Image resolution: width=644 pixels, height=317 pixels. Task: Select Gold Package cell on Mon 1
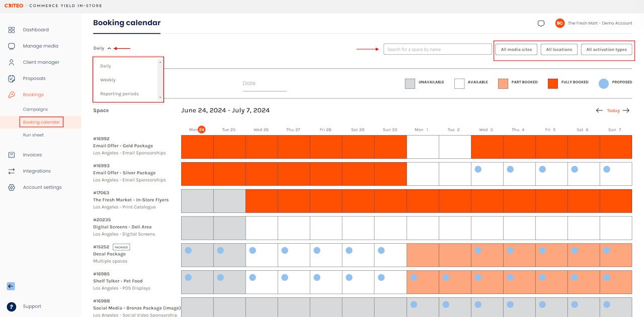coord(423,147)
